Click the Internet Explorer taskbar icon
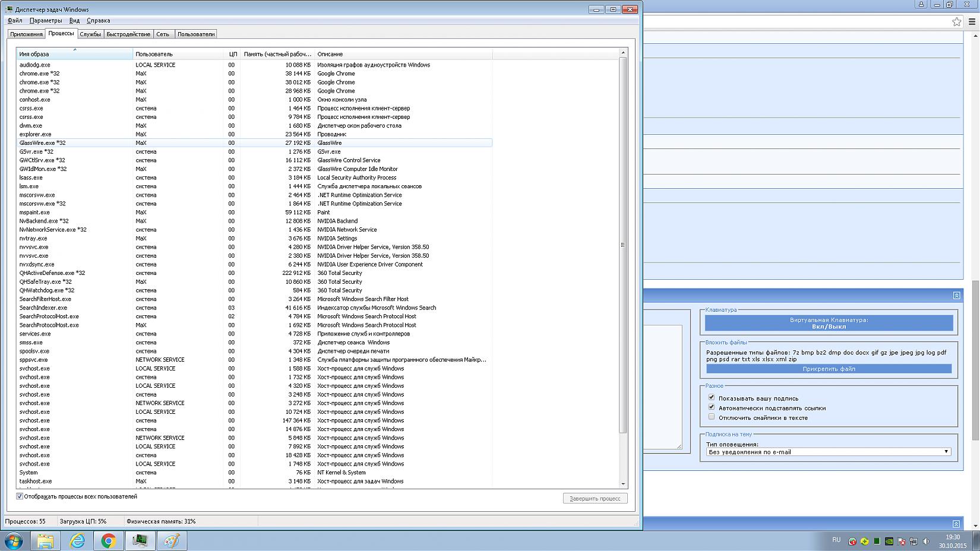This screenshot has height=551, width=980. coord(77,541)
